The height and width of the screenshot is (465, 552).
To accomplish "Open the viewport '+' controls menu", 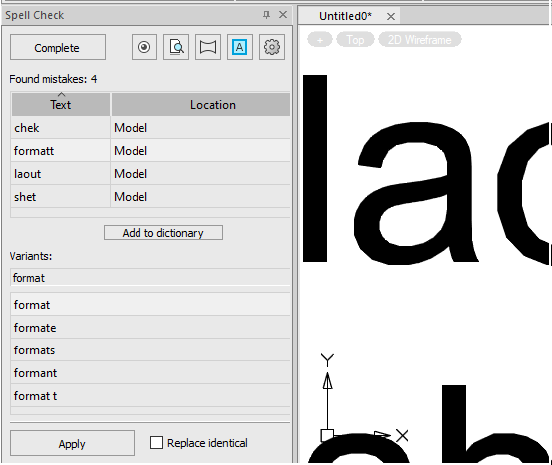I will 320,40.
